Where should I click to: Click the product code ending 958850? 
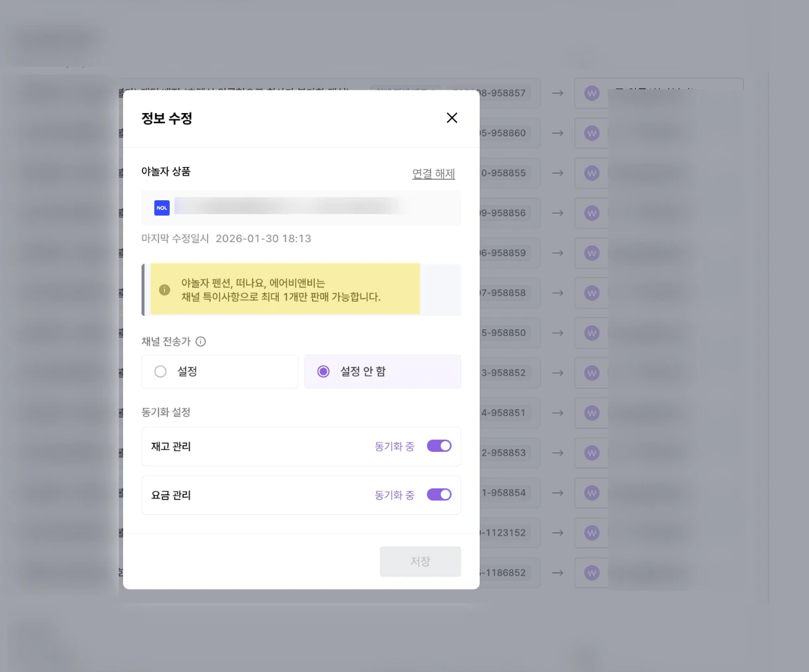(504, 333)
